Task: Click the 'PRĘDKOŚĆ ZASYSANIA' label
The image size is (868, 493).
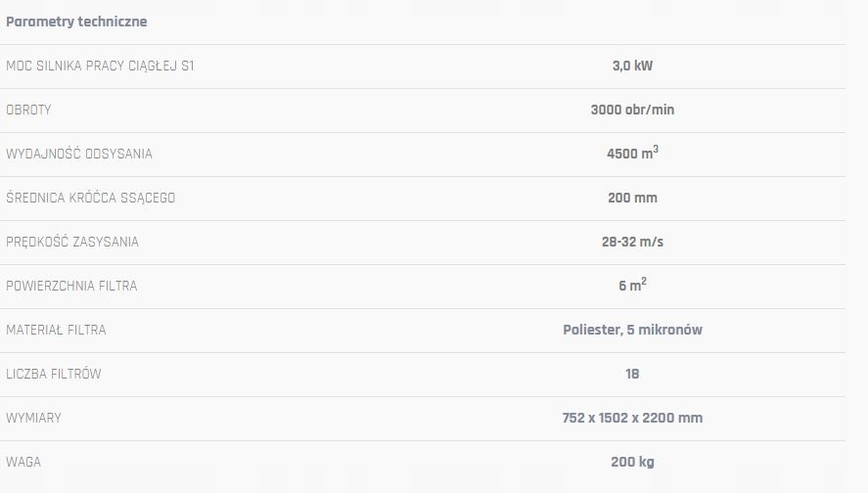Action: [x=72, y=243]
